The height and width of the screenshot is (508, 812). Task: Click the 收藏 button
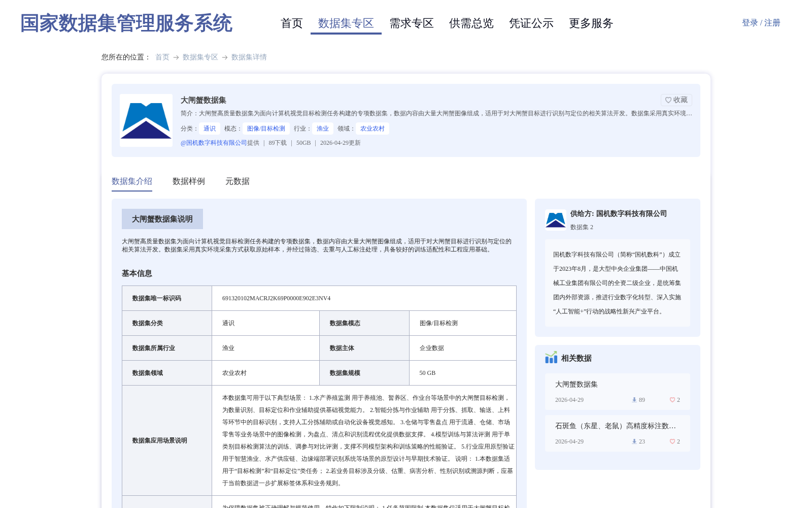(x=676, y=100)
